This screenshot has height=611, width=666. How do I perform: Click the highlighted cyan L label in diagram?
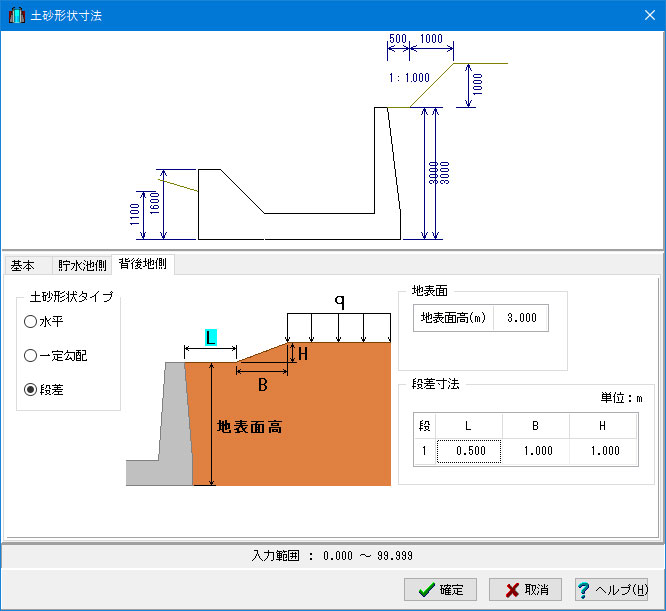[x=211, y=338]
